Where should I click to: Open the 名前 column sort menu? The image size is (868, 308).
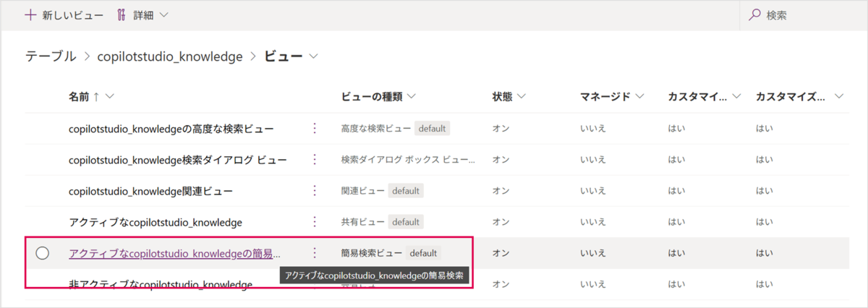click(x=109, y=96)
